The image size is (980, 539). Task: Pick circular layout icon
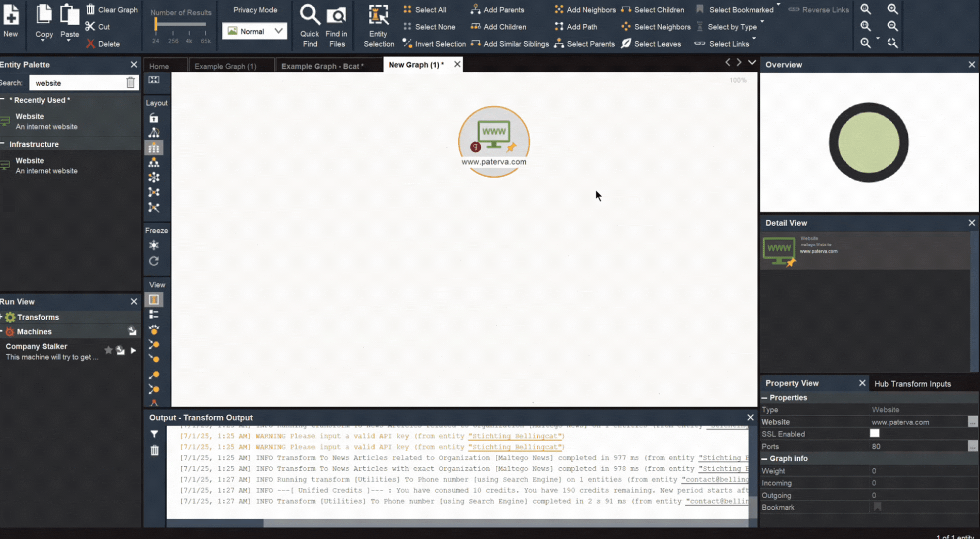click(154, 178)
